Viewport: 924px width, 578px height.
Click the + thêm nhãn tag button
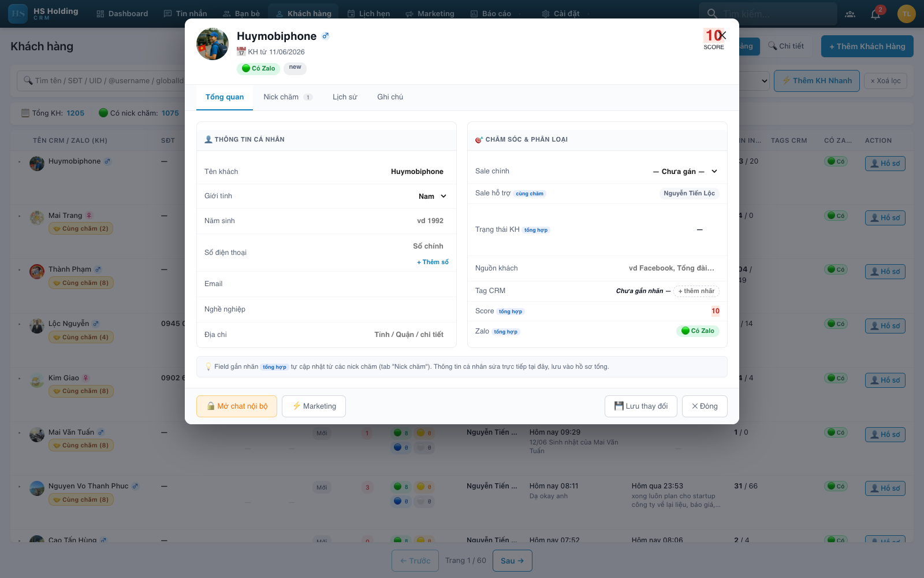point(696,291)
